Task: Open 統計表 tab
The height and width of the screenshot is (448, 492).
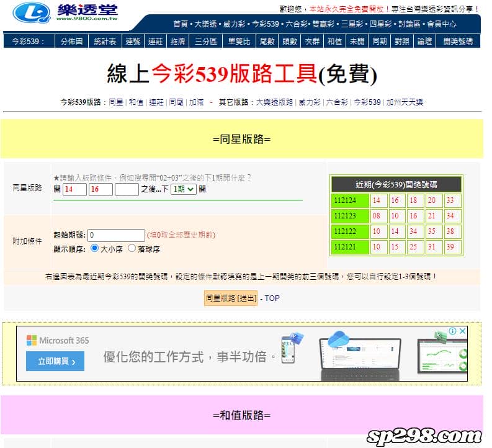Action: point(105,42)
